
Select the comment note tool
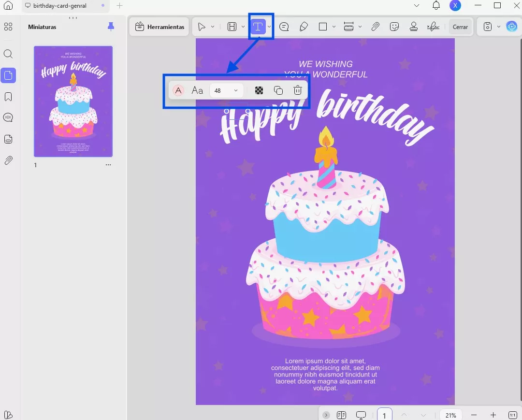pos(284,27)
